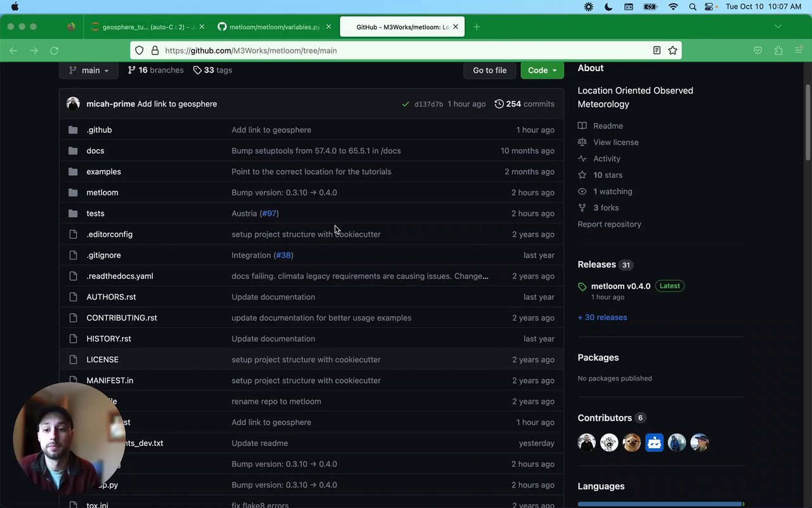Open the docs folder
The width and height of the screenshot is (812, 508).
[95, 150]
